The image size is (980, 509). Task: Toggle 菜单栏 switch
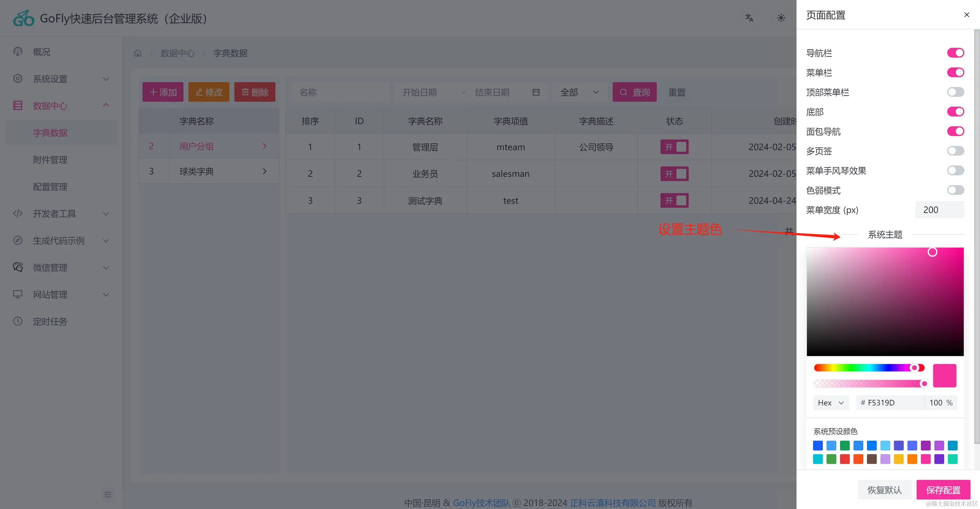coord(955,72)
